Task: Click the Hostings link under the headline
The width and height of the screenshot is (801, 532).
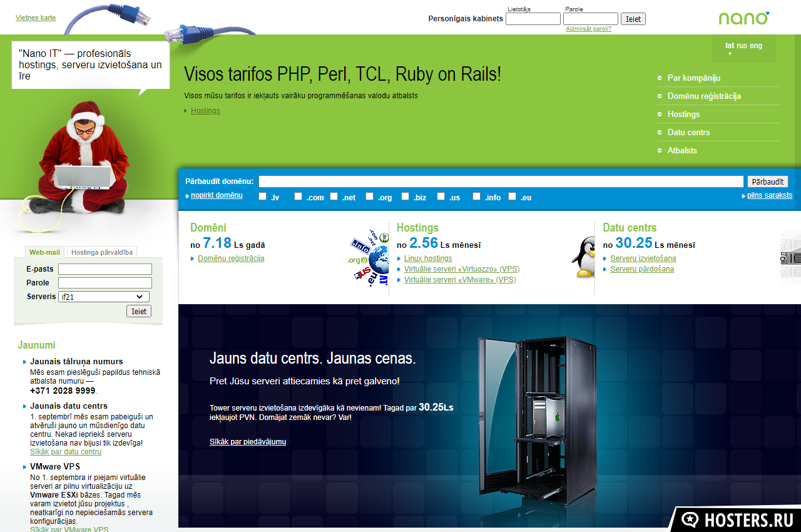Action: coord(205,111)
